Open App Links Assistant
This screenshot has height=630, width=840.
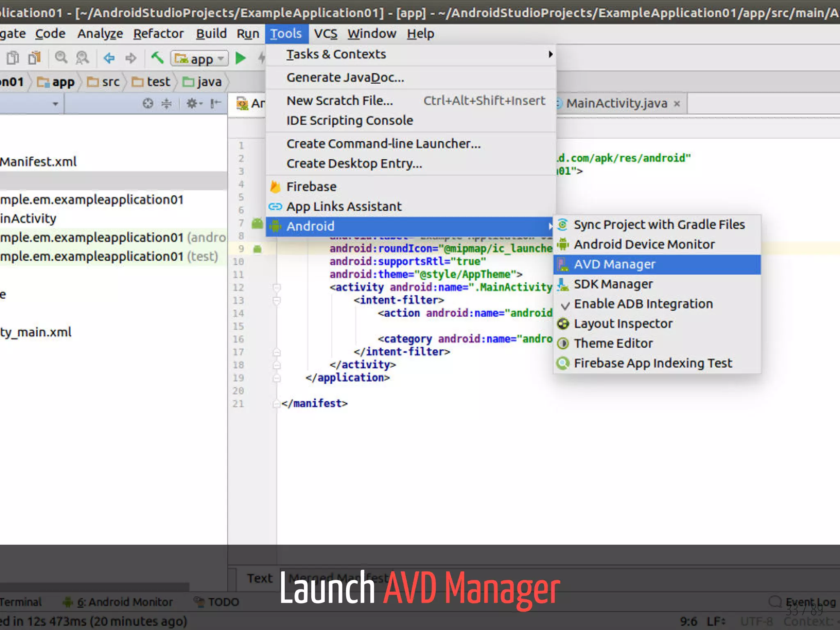411,206
